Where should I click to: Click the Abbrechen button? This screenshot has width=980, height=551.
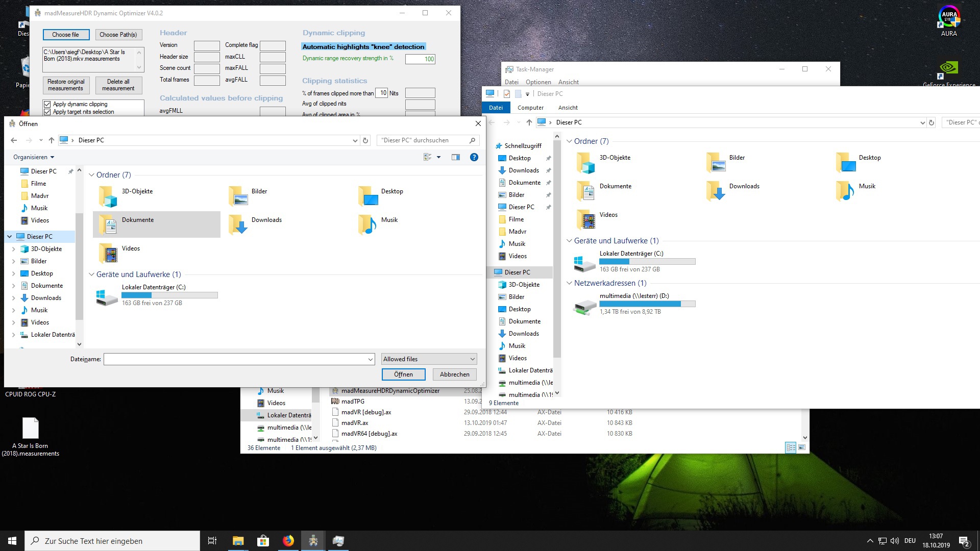[x=454, y=374]
